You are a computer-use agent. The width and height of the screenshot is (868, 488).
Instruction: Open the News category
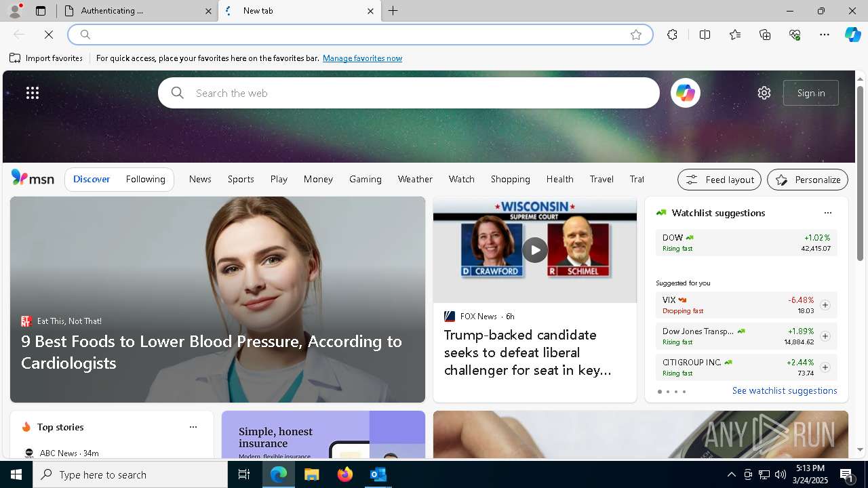tap(200, 179)
